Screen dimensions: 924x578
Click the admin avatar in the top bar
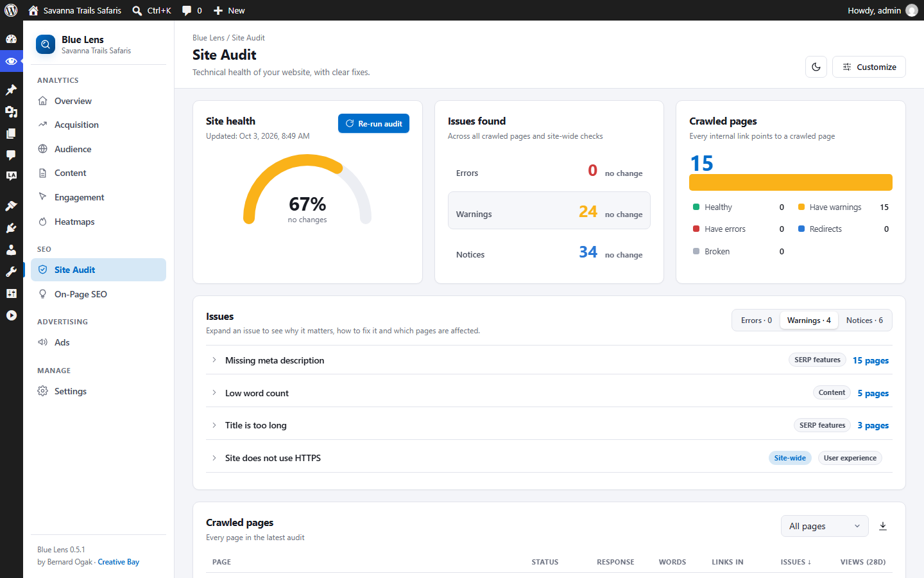point(912,10)
